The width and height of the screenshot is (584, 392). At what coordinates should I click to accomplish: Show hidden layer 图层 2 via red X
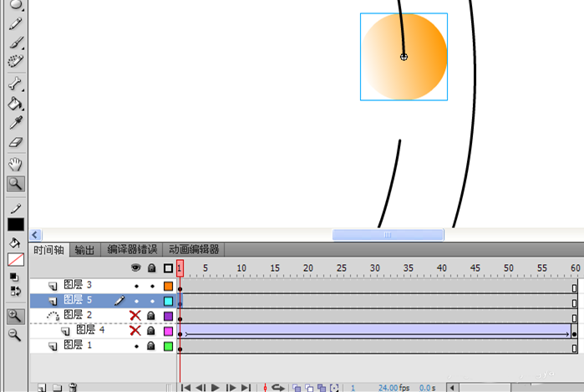[x=135, y=316]
